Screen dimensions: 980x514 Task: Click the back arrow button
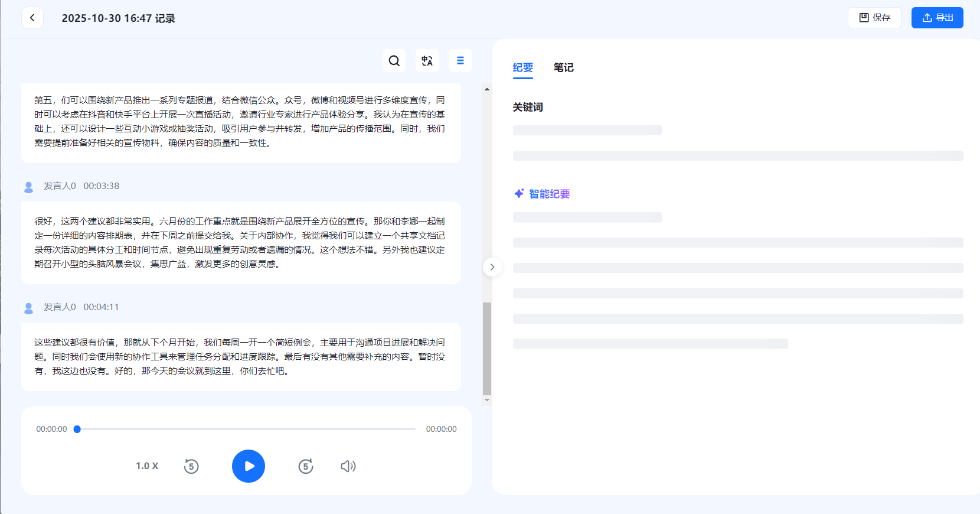point(32,18)
